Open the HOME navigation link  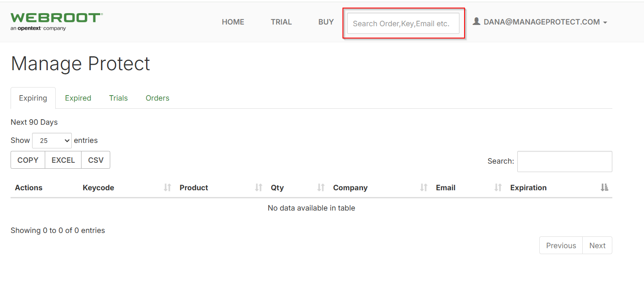coord(233,22)
